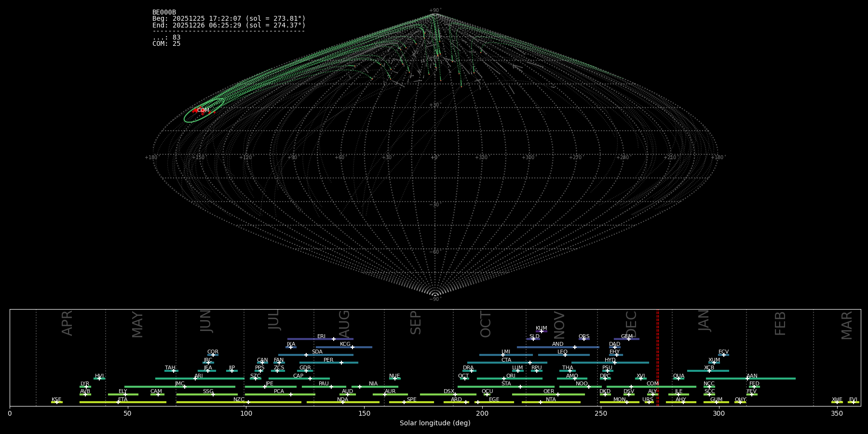Click the LYR shower label

(x=85, y=384)
